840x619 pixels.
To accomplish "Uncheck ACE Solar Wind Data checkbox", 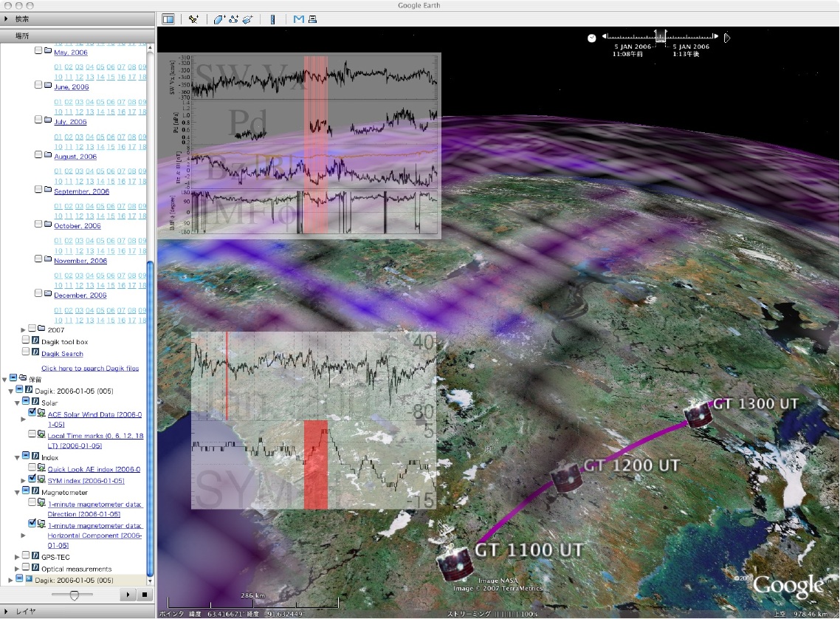I will pos(32,413).
